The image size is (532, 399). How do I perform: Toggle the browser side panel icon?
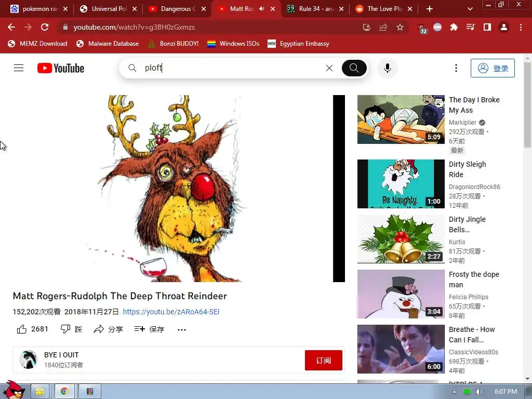click(x=487, y=27)
